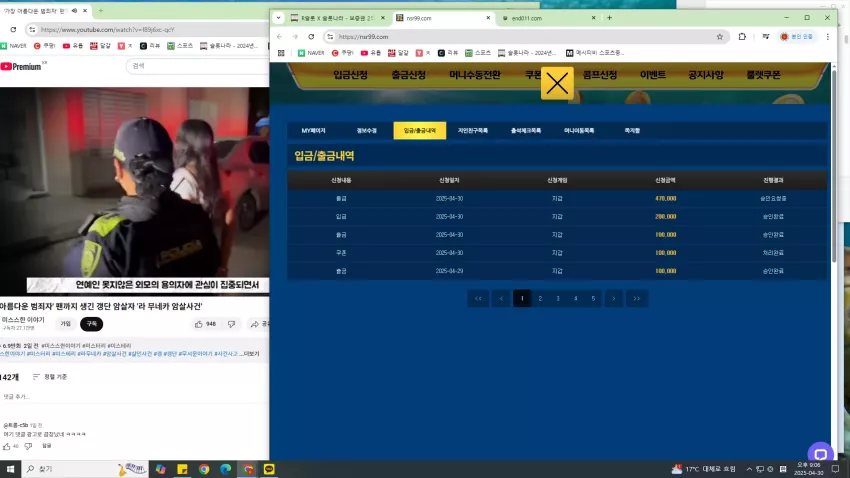The image size is (850, 478).
Task: Select the 입금/출금내역 tab
Action: click(x=420, y=131)
